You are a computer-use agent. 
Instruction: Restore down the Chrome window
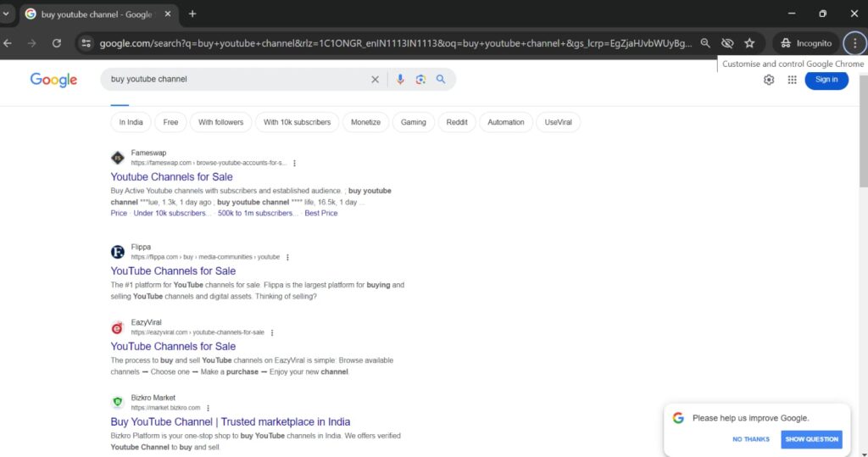pyautogui.click(x=822, y=14)
